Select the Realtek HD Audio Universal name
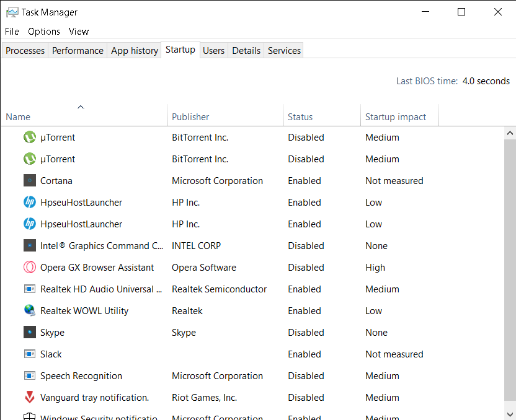The image size is (516, 420). 101,289
